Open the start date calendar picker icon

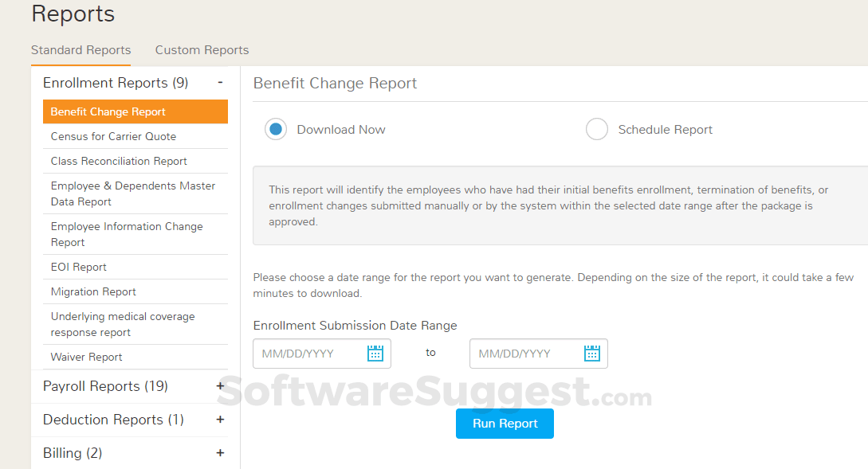[375, 354]
